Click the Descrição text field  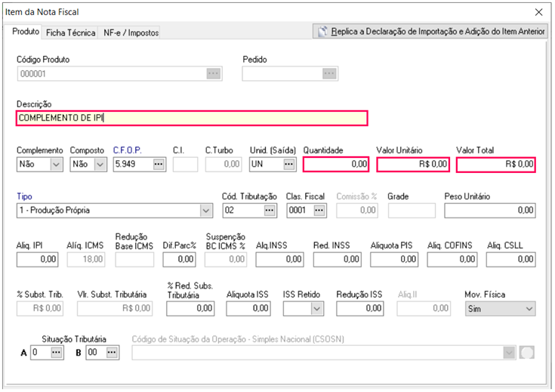191,118
